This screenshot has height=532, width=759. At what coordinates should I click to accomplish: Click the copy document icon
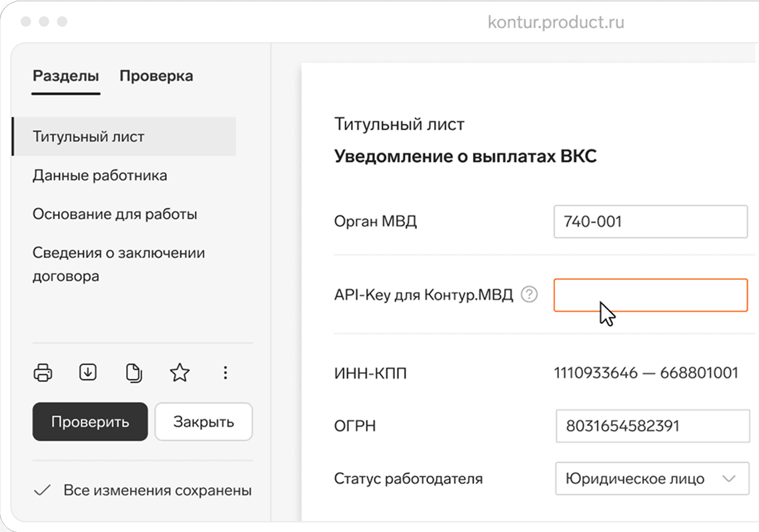pos(133,373)
